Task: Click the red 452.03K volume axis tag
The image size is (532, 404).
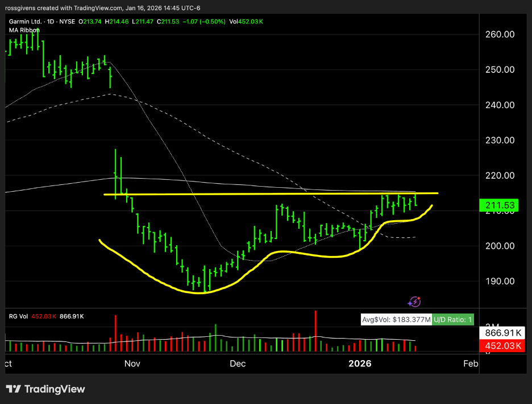Action: tap(501, 345)
